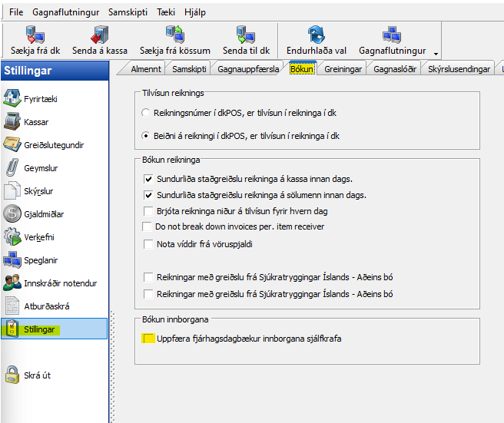The height and width of the screenshot is (423, 504).
Task: Open the Samskipti menu
Action: click(128, 13)
